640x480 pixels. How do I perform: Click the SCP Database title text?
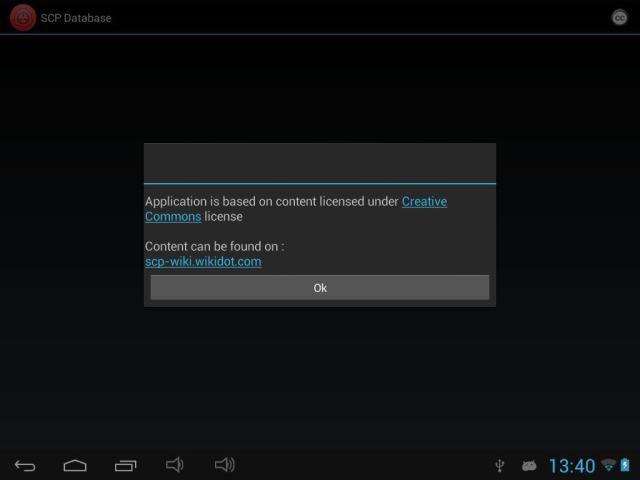coord(76,18)
